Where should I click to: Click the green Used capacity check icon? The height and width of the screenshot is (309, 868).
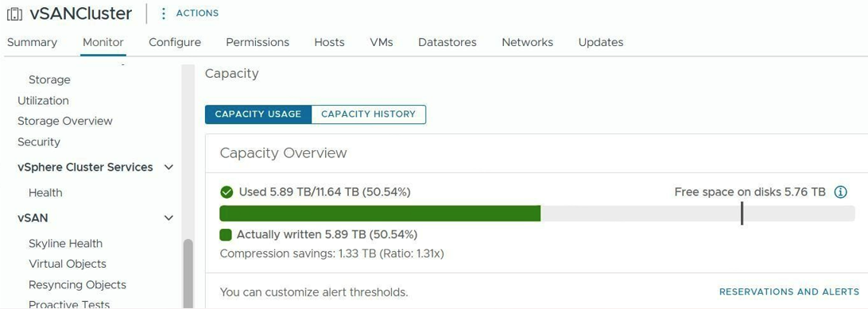pos(227,192)
